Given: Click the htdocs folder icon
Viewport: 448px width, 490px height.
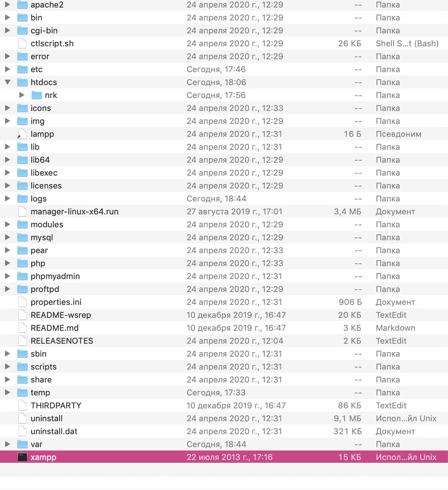Looking at the screenshot, I should [23, 82].
